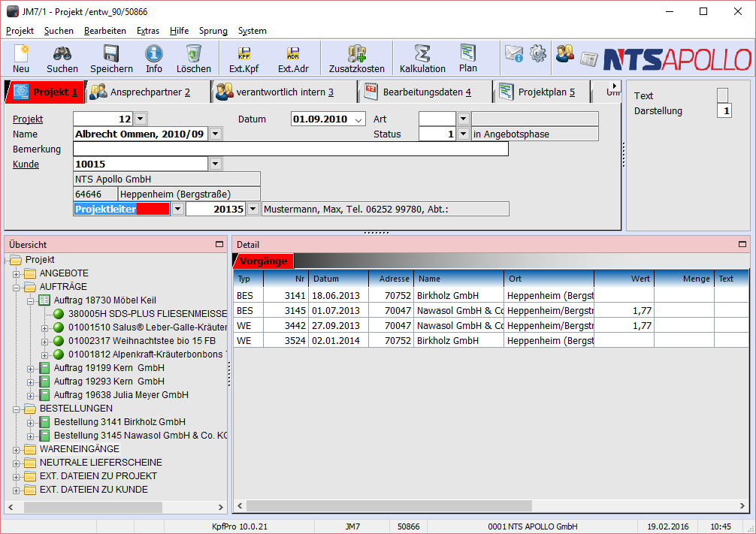Expand the WARENEINGÄNGE tree node
The width and height of the screenshot is (756, 534).
(16, 450)
